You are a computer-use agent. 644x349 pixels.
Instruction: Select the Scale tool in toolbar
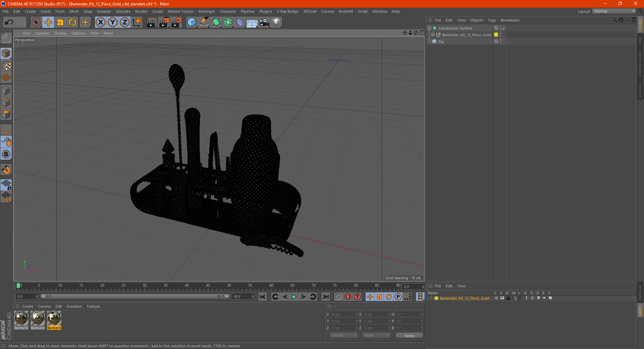[60, 22]
